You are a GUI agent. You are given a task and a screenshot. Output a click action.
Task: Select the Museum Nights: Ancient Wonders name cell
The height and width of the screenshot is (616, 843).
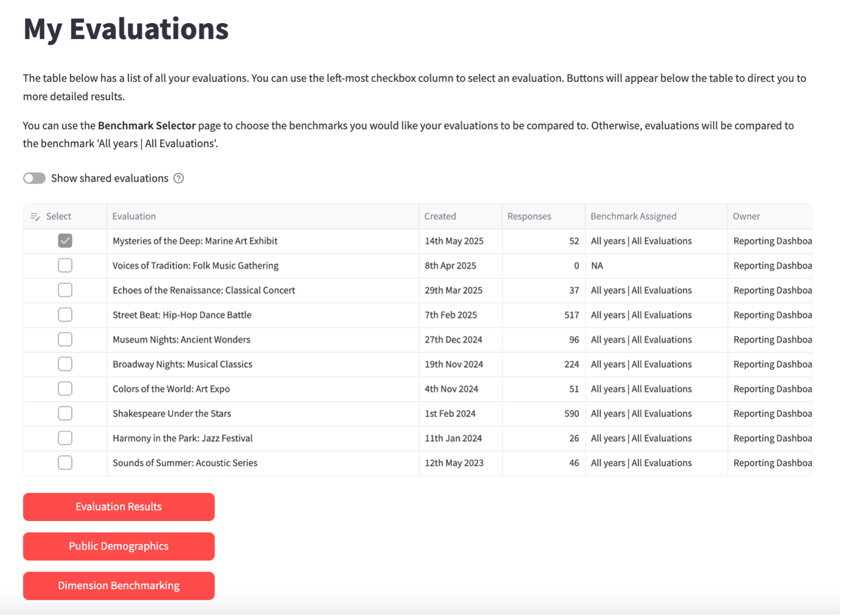coord(182,339)
